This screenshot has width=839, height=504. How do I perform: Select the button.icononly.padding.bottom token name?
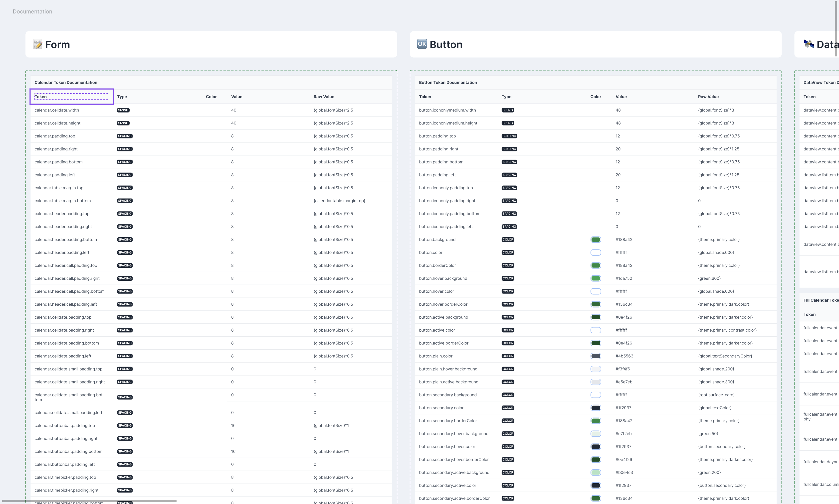point(449,214)
